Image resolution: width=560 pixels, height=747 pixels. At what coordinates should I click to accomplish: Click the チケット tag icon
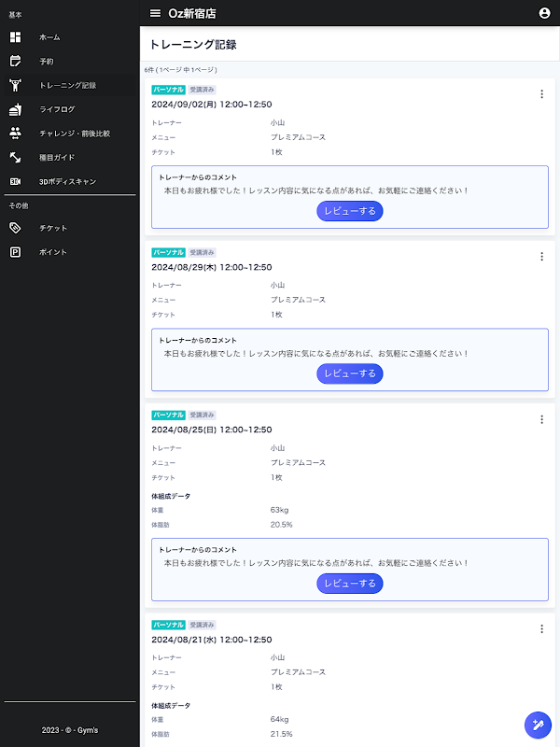point(15,228)
